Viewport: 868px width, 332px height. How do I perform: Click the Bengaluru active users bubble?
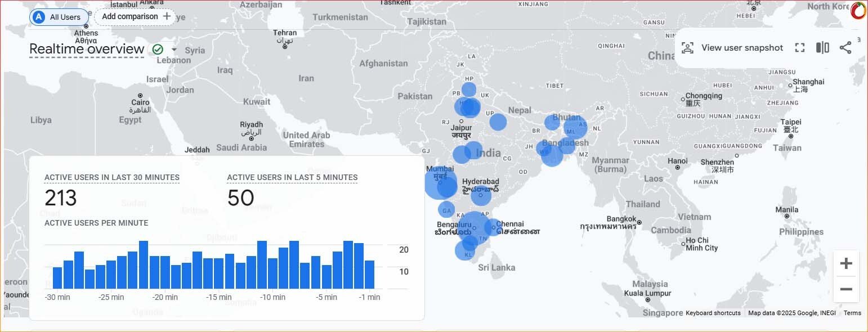tap(474, 227)
